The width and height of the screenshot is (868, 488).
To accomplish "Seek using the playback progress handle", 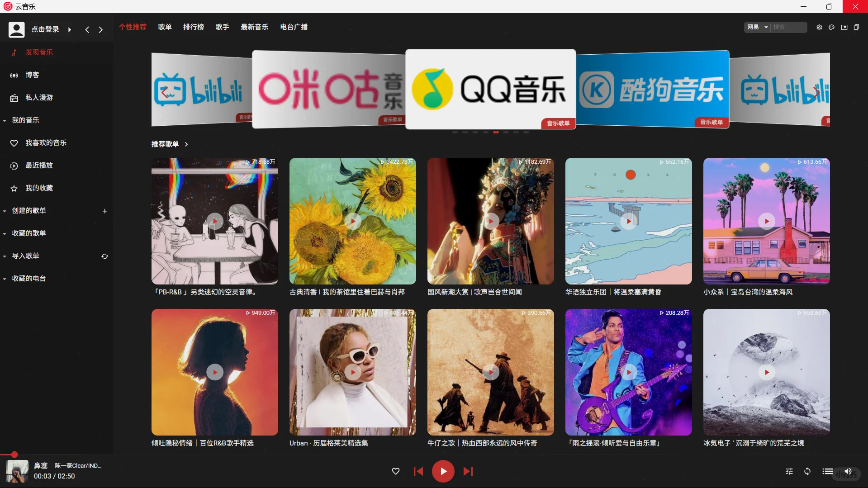I will [14, 455].
